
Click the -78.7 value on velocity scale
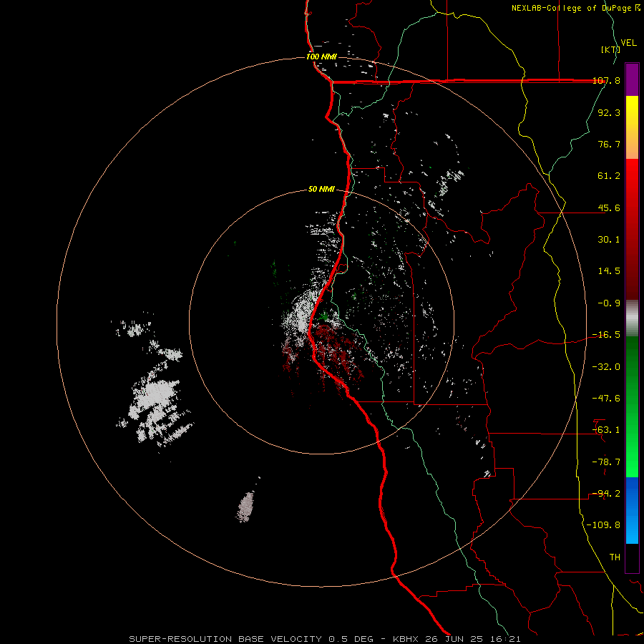tap(606, 462)
